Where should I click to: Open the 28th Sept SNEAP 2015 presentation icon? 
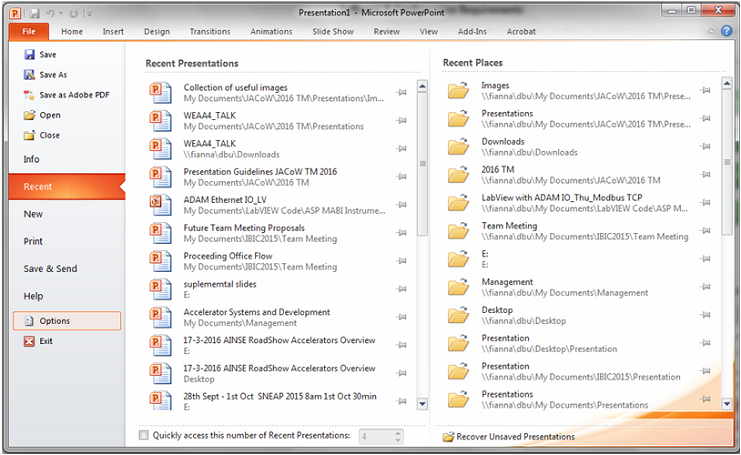[x=160, y=400]
